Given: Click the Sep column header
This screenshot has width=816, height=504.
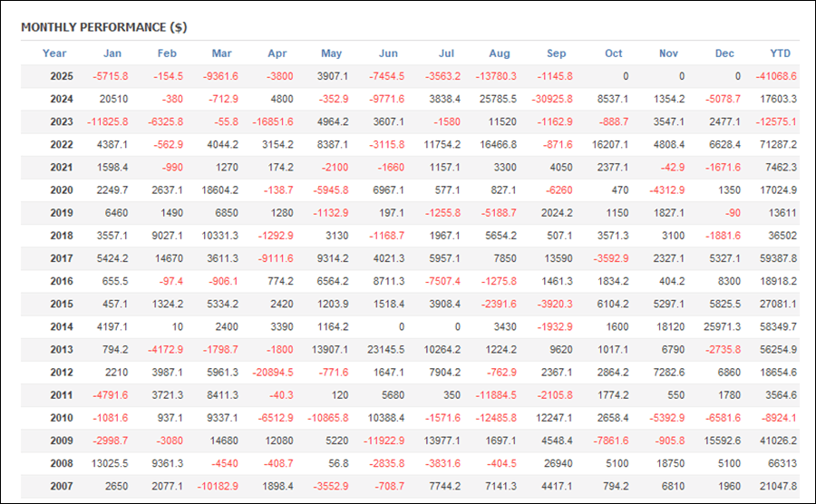Looking at the screenshot, I should pos(557,53).
